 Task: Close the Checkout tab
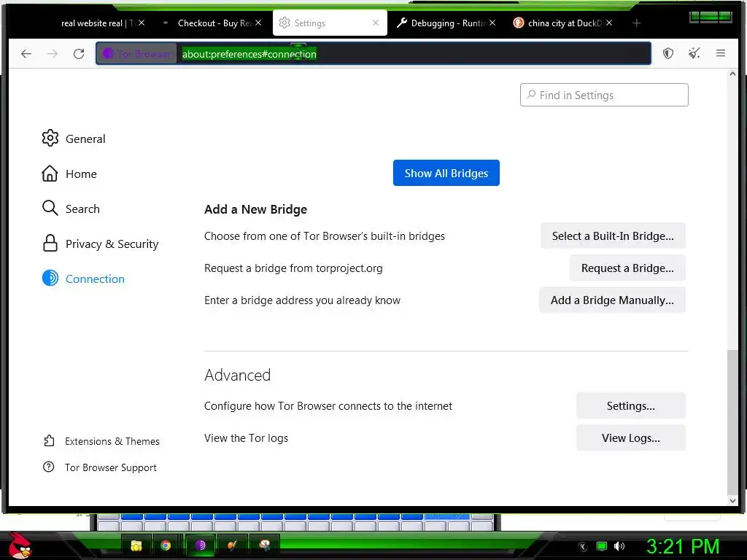258,23
